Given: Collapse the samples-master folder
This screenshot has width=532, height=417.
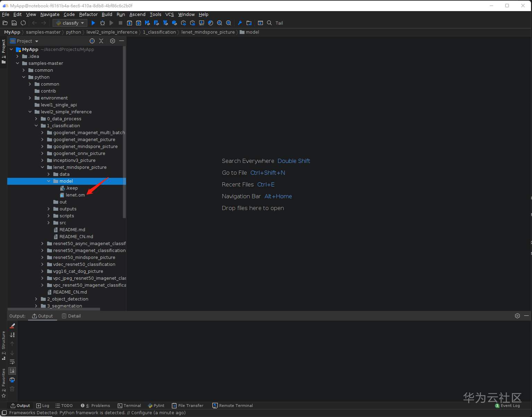Looking at the screenshot, I should [x=18, y=63].
